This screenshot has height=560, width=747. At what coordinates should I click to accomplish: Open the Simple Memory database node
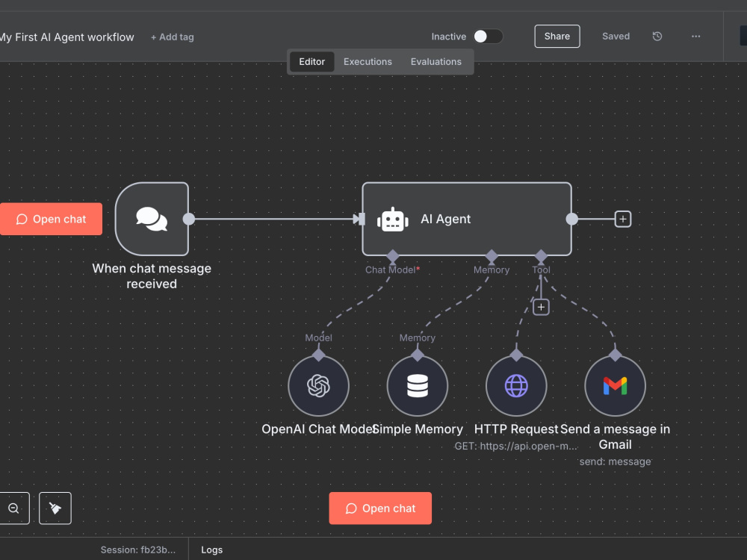(418, 386)
